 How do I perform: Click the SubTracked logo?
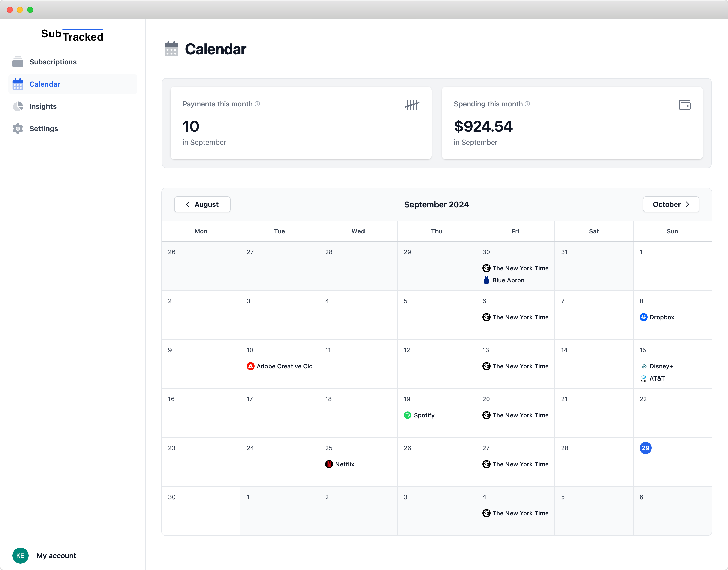(72, 35)
